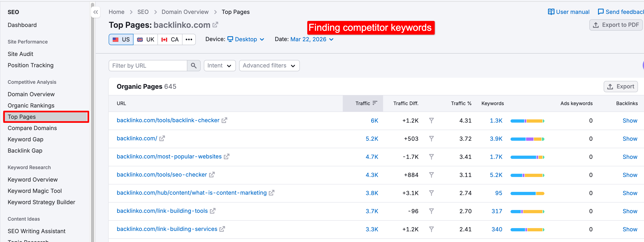
Task: Click the Send feedback chat icon
Action: 600,12
